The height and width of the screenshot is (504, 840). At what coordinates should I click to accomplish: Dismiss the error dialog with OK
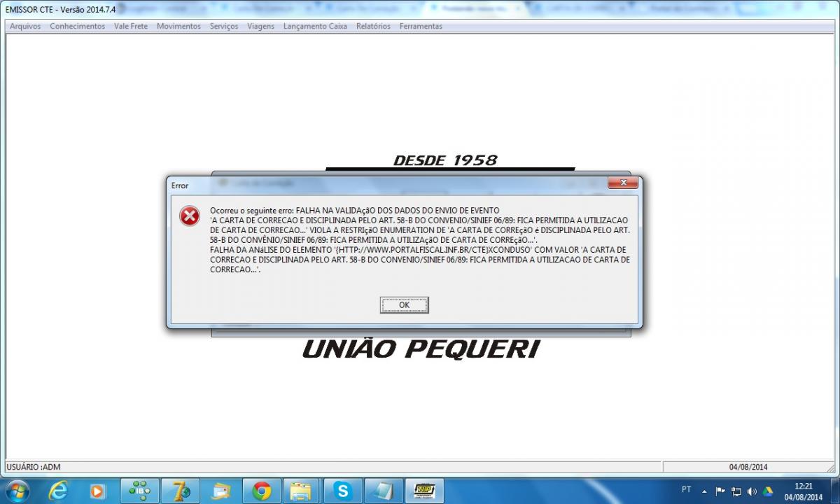point(404,305)
